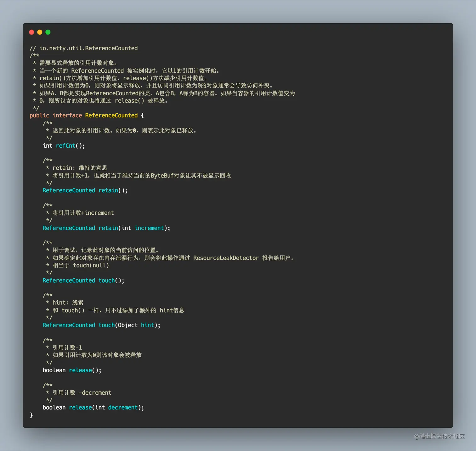Image resolution: width=476 pixels, height=451 pixels.
Task: Click the release() method name
Action: (80, 370)
